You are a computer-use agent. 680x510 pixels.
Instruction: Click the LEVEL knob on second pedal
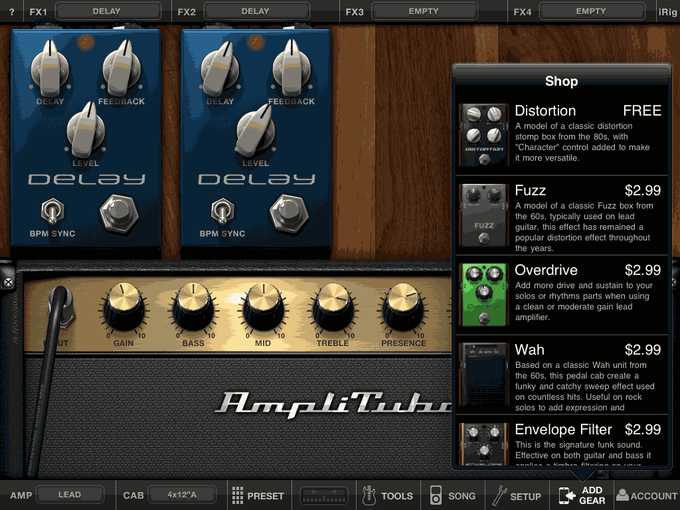click(256, 130)
